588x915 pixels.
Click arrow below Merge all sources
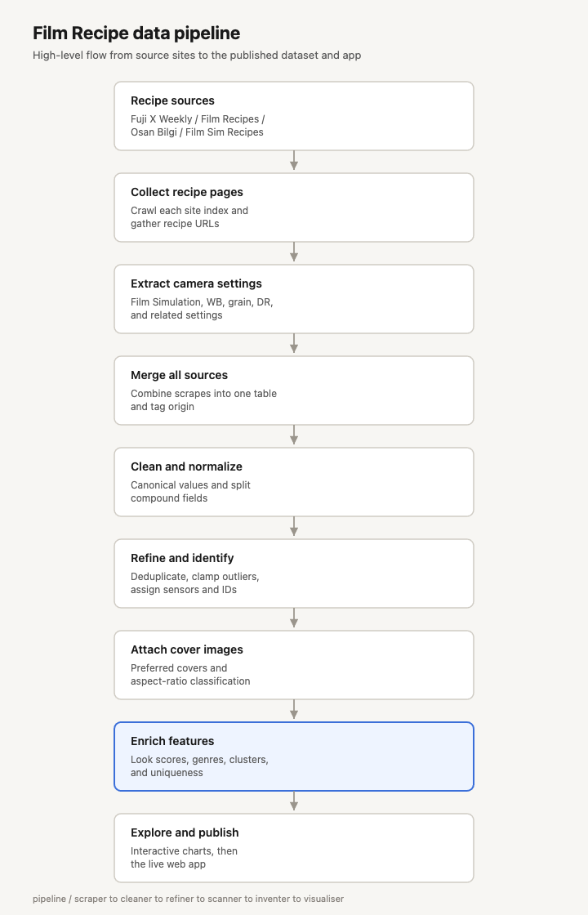[294, 435]
